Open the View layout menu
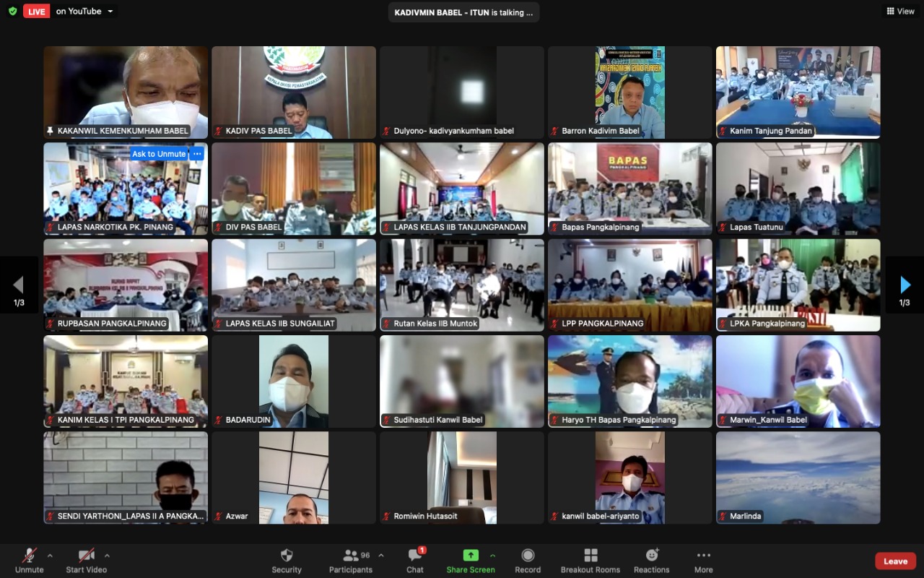The image size is (924, 578). click(900, 12)
